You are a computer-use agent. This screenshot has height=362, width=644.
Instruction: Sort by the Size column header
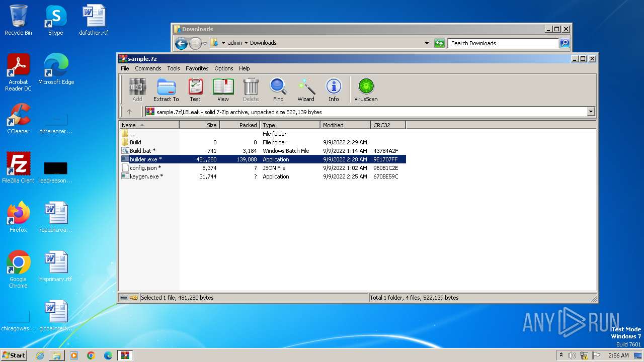(x=200, y=125)
